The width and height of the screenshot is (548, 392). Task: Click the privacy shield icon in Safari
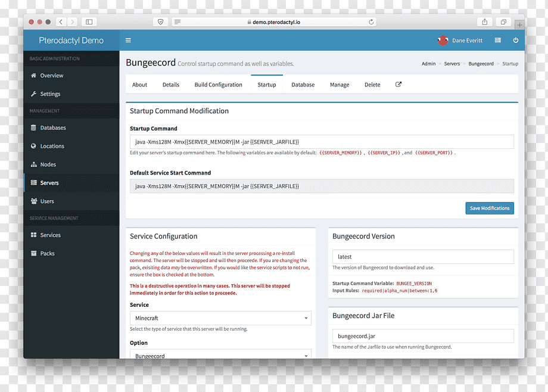click(160, 21)
